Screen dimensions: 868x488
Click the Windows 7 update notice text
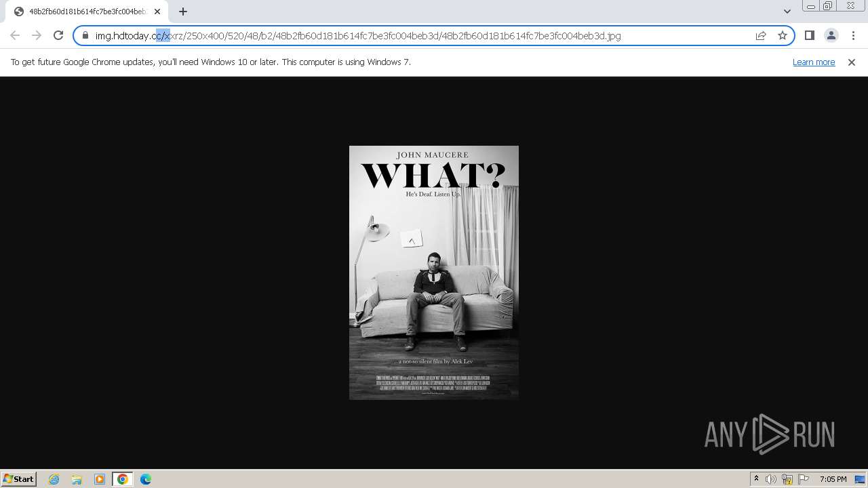tap(211, 62)
